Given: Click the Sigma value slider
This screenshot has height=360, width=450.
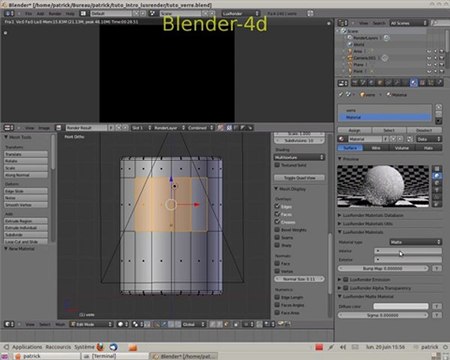Looking at the screenshot, I should click(x=383, y=315).
